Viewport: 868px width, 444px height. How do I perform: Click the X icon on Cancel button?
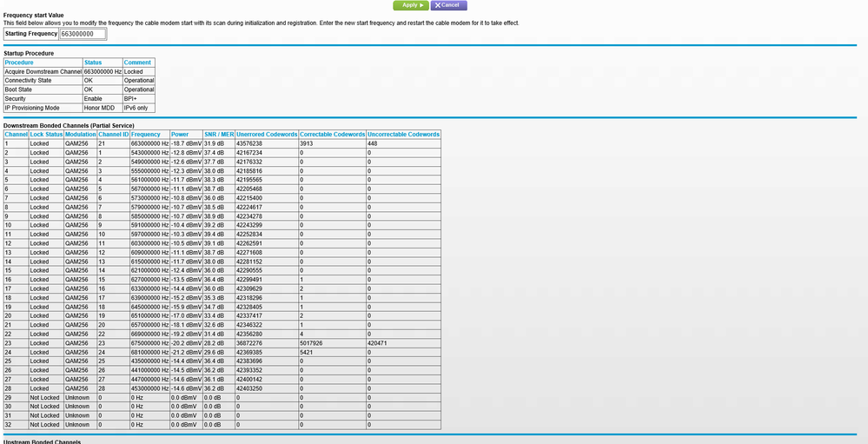point(437,5)
